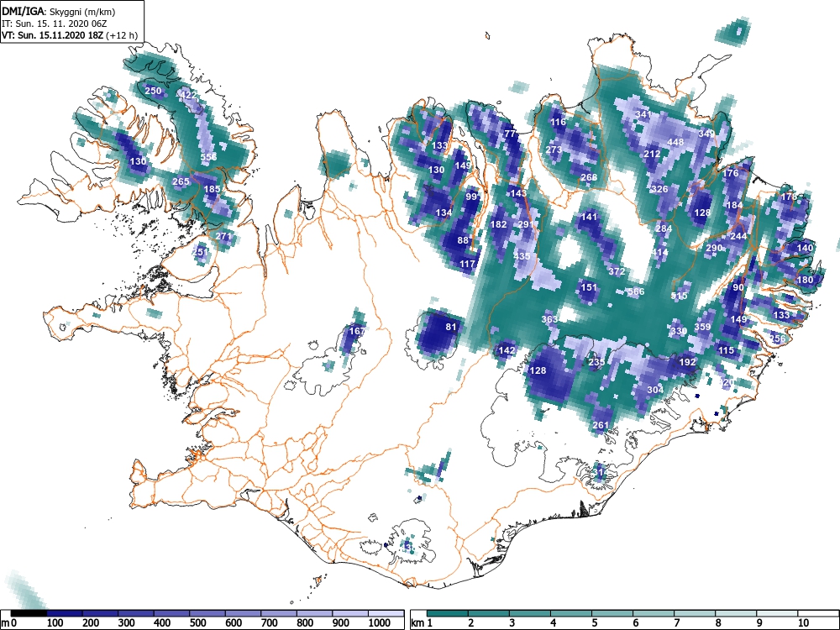Click the 'IT: Sun. 15. 11. 2020 06Z' line

coord(50,24)
